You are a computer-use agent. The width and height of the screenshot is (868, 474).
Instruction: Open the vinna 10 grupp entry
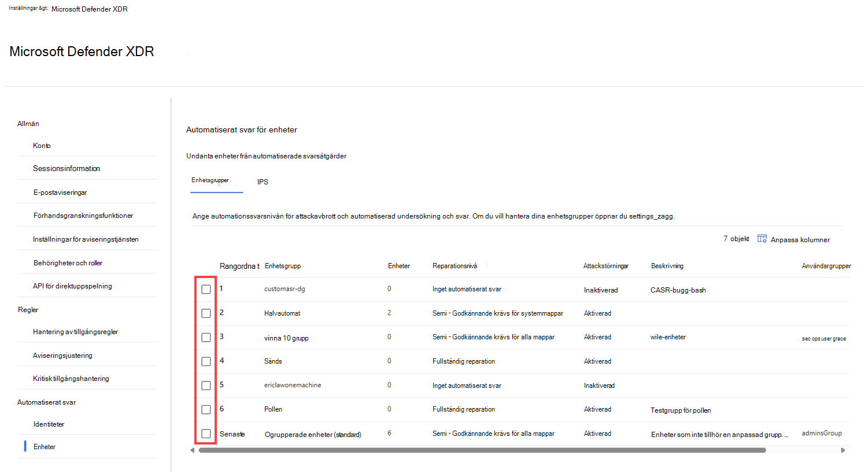point(286,338)
